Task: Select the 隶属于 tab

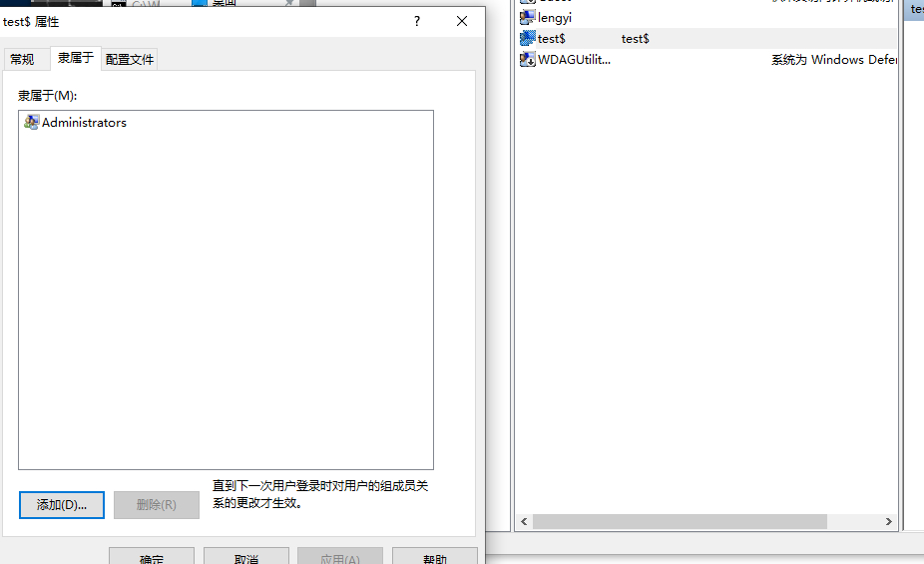Action: coord(76,58)
